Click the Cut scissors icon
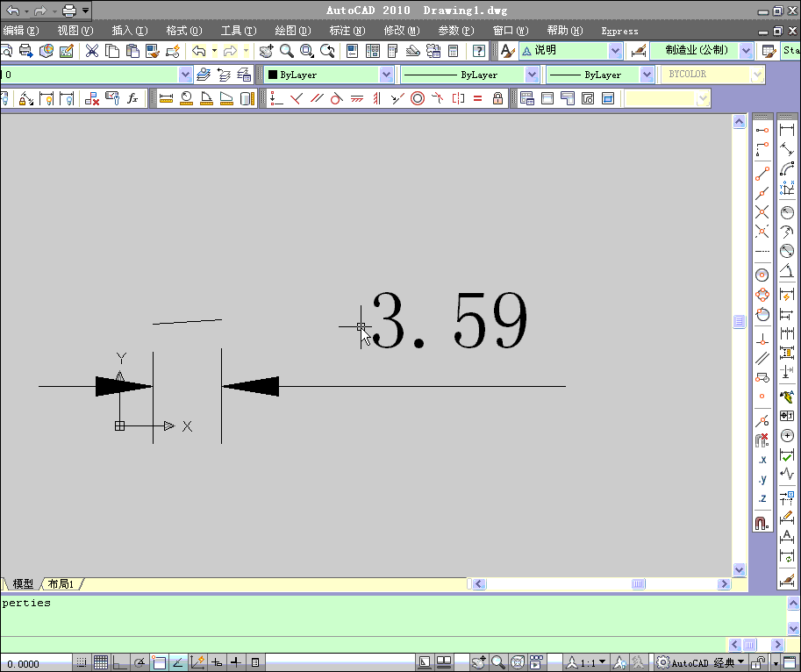The image size is (801, 672). pos(92,51)
